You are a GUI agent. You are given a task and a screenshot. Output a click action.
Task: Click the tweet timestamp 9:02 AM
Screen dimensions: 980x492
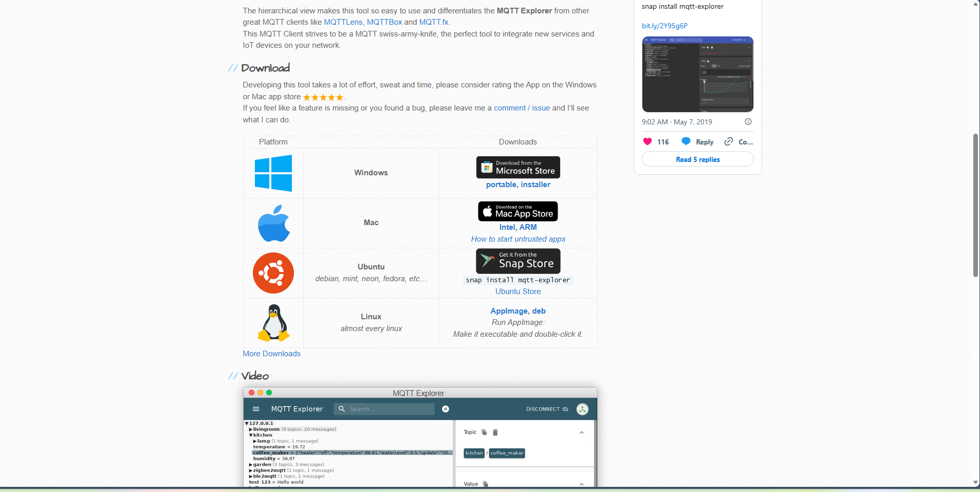pos(677,122)
